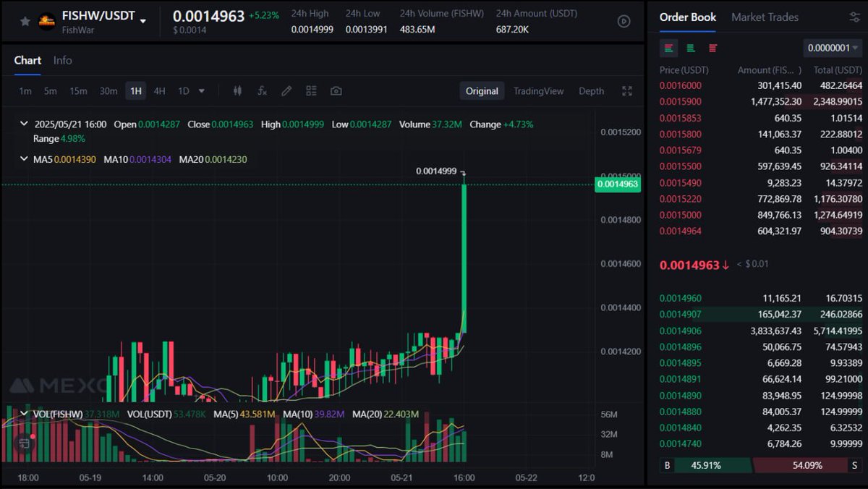Screen dimensions: 868x489
Task: Select the 5m timeframe
Action: pyautogui.click(x=50, y=90)
